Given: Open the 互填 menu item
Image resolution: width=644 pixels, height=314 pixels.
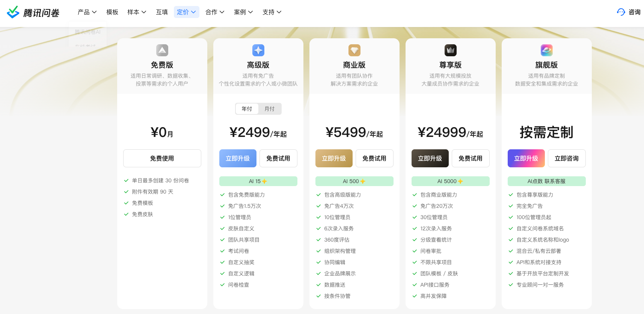Looking at the screenshot, I should click(x=162, y=12).
